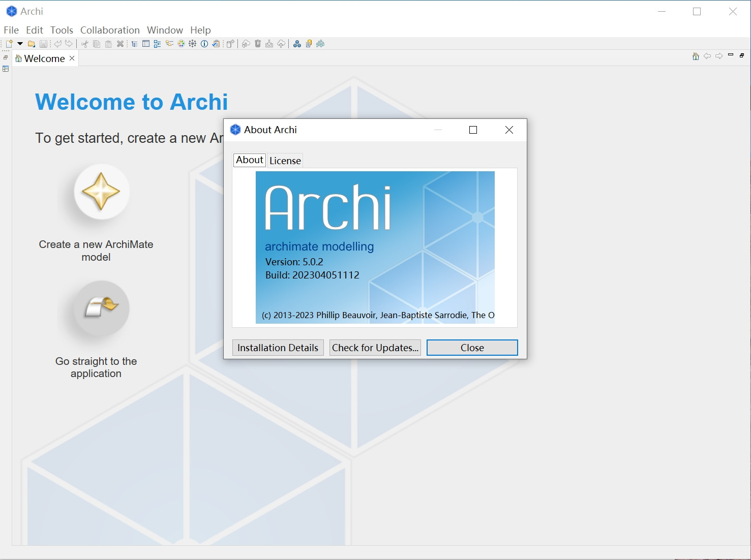This screenshot has height=560, width=751.
Task: Click the Redo arrow icon
Action: pyautogui.click(x=69, y=44)
